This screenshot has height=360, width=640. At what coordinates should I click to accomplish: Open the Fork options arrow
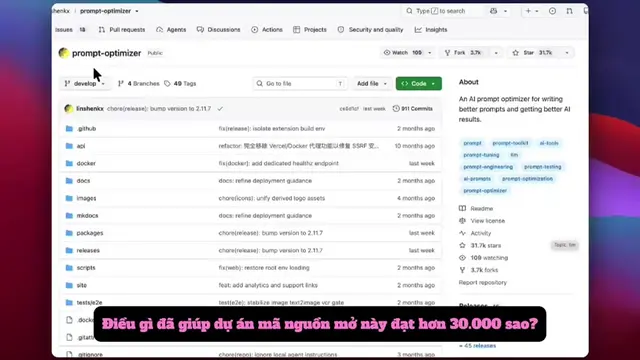(x=496, y=53)
